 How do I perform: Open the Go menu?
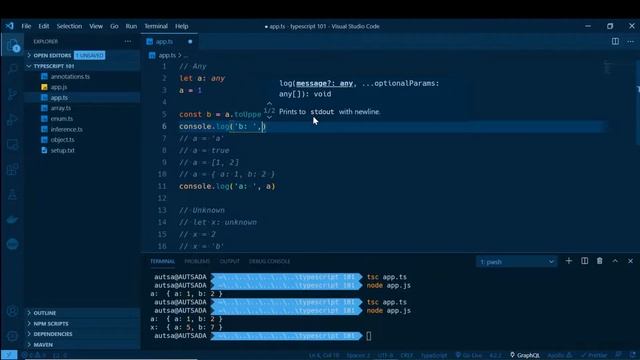click(114, 26)
